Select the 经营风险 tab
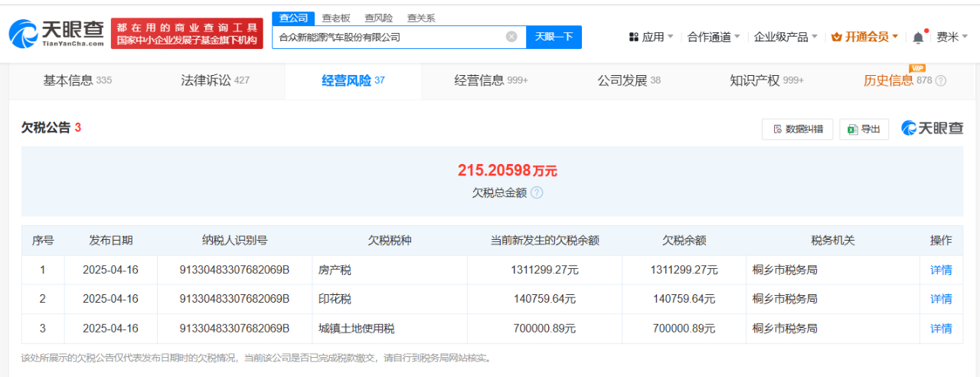 (x=353, y=80)
